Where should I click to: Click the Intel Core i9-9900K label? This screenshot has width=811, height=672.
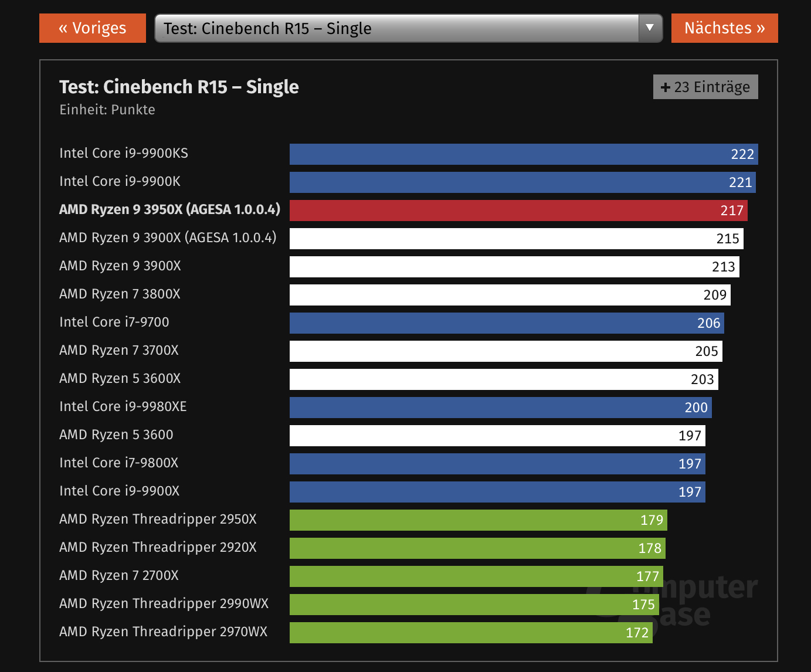tap(120, 181)
